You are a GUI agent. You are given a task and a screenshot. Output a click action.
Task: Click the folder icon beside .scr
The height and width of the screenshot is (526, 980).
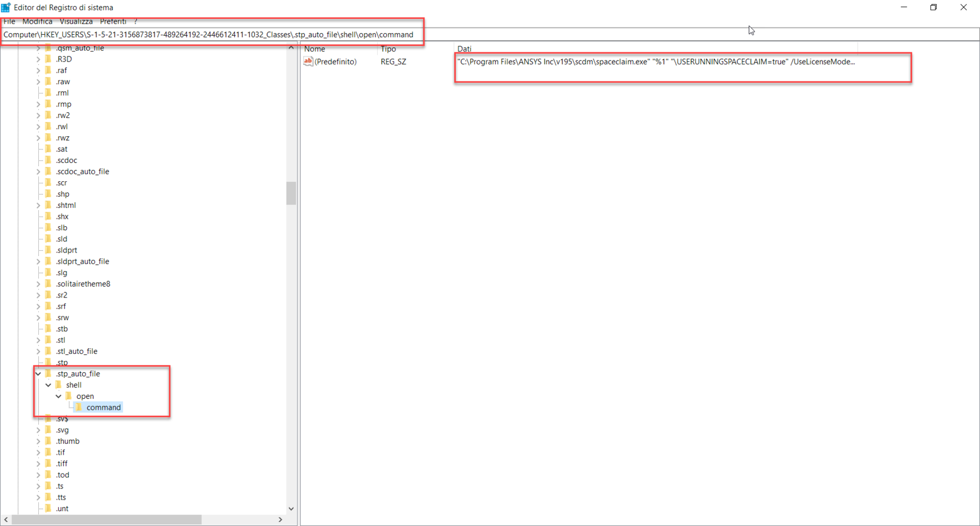coord(48,183)
